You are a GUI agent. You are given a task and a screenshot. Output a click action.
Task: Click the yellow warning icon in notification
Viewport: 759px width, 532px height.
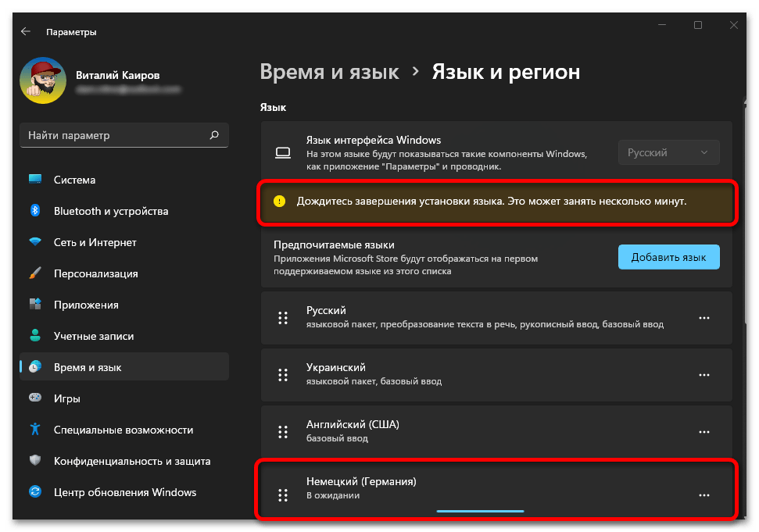click(x=279, y=202)
